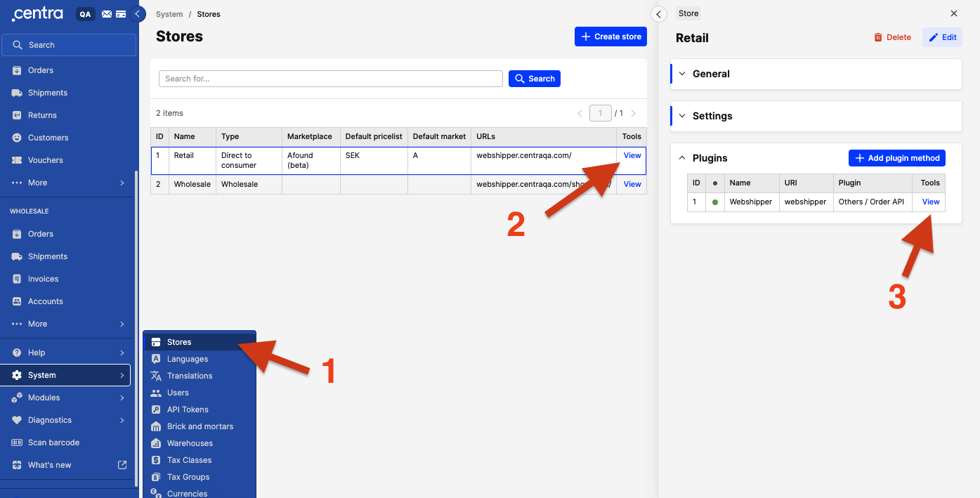980x498 pixels.
Task: Collapse the Plugins section
Action: 682,158
